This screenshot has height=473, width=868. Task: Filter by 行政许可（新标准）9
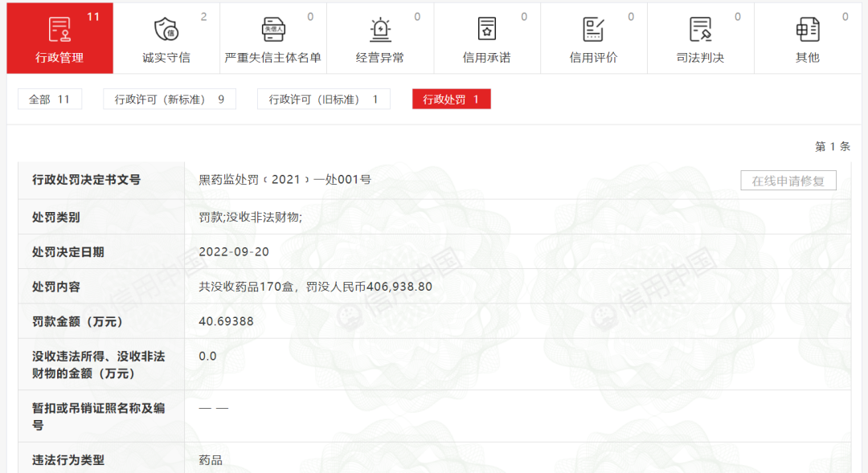click(170, 99)
